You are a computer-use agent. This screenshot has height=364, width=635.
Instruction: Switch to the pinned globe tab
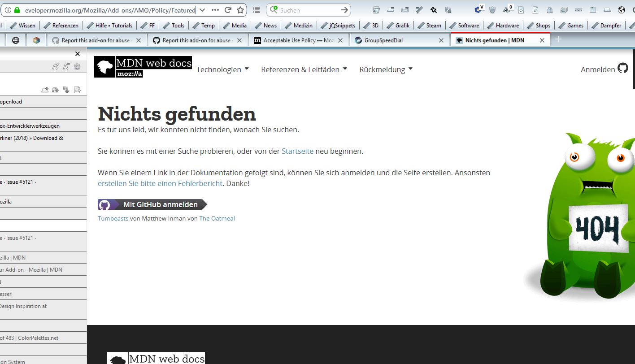tap(16, 40)
